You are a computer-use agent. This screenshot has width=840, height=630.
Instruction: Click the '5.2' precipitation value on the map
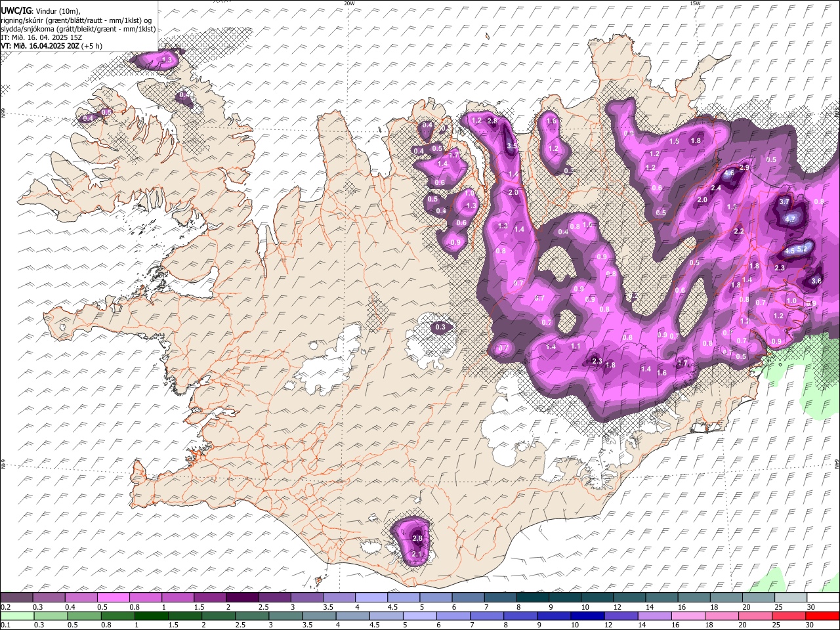pyautogui.click(x=801, y=249)
